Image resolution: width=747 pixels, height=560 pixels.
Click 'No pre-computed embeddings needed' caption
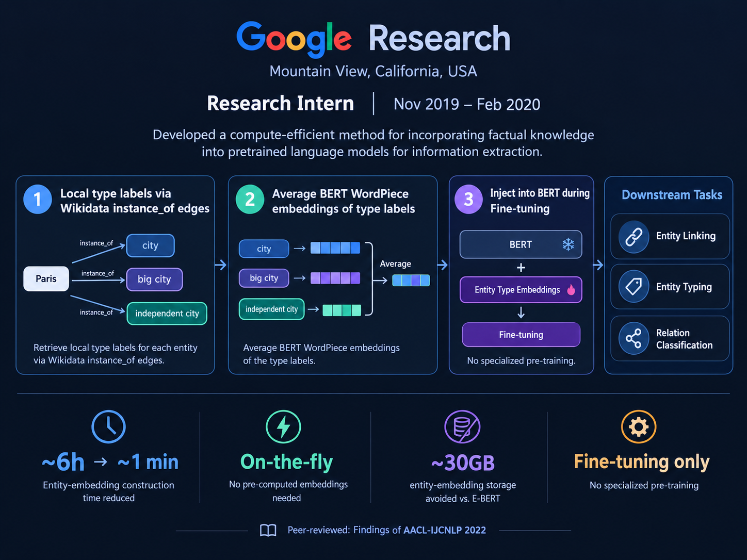pos(288,491)
